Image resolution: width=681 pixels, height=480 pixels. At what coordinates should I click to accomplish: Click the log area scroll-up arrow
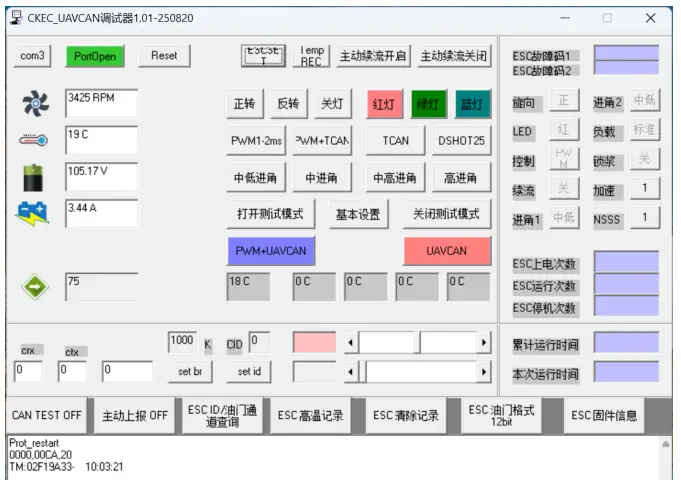[667, 444]
